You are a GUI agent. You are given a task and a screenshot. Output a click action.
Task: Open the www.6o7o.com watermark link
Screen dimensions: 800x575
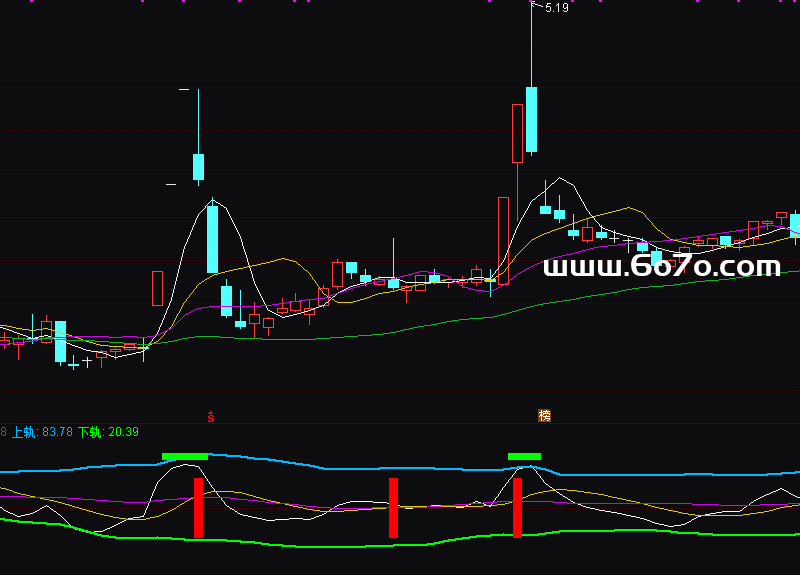[661, 266]
